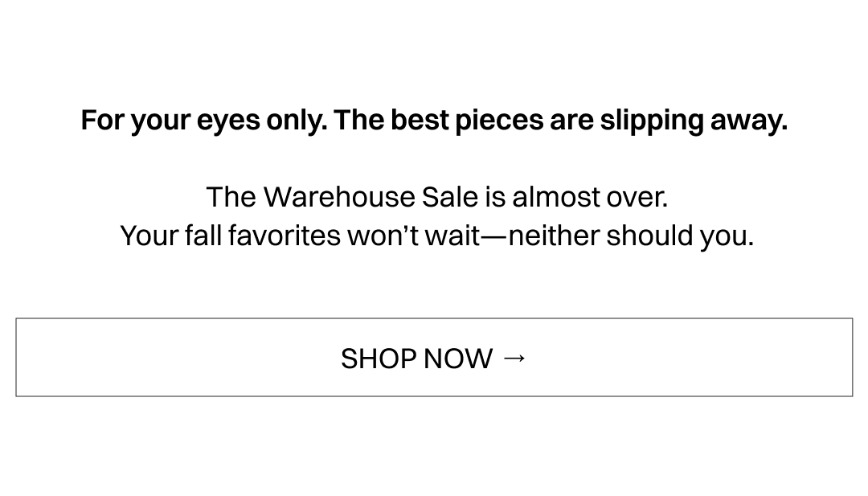
Task: Click the word 'SHOP' in the button
Action: pyautogui.click(x=378, y=359)
